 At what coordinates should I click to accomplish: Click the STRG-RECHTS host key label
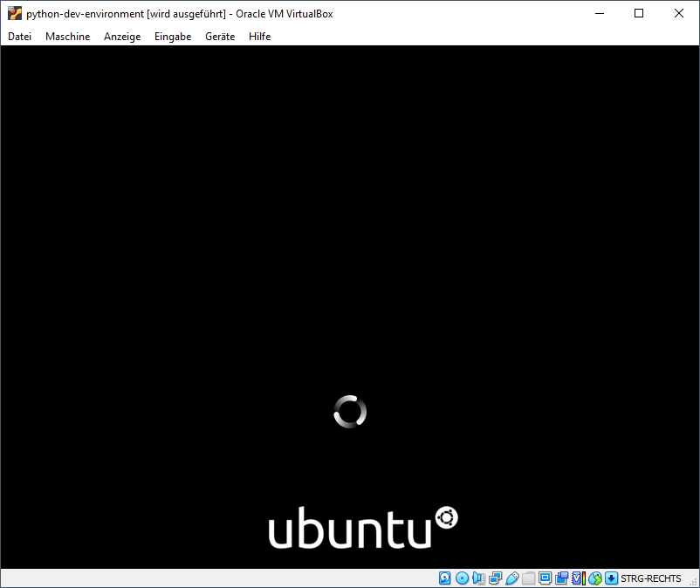(650, 578)
